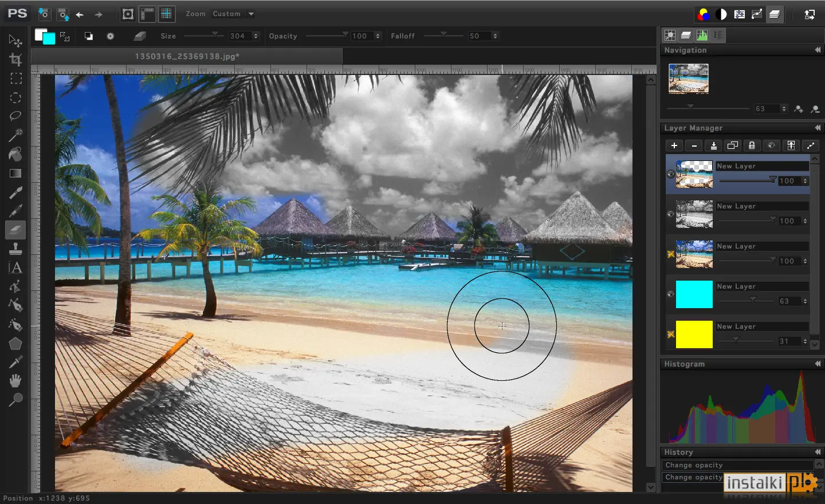Click the cyan background color swatch

tap(49, 39)
